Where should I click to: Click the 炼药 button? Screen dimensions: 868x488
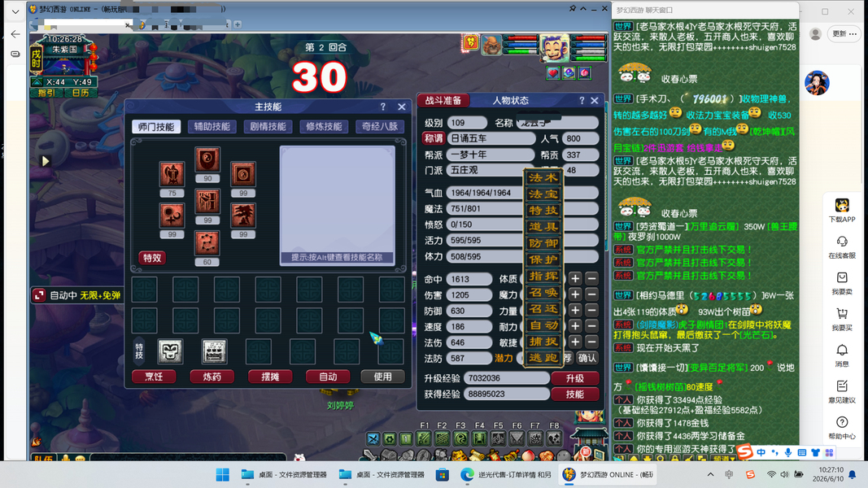(212, 377)
